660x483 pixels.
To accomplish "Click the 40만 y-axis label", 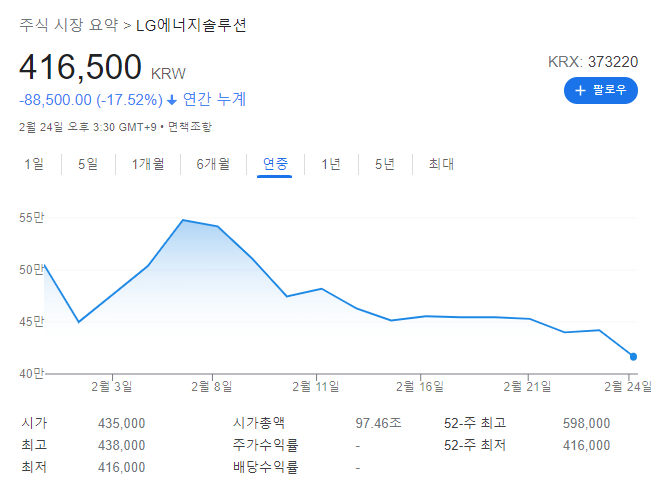I will click(32, 374).
